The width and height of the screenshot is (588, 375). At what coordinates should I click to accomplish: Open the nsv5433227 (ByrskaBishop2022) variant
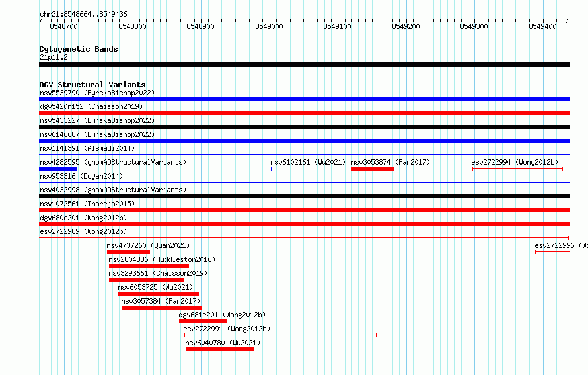[97, 120]
